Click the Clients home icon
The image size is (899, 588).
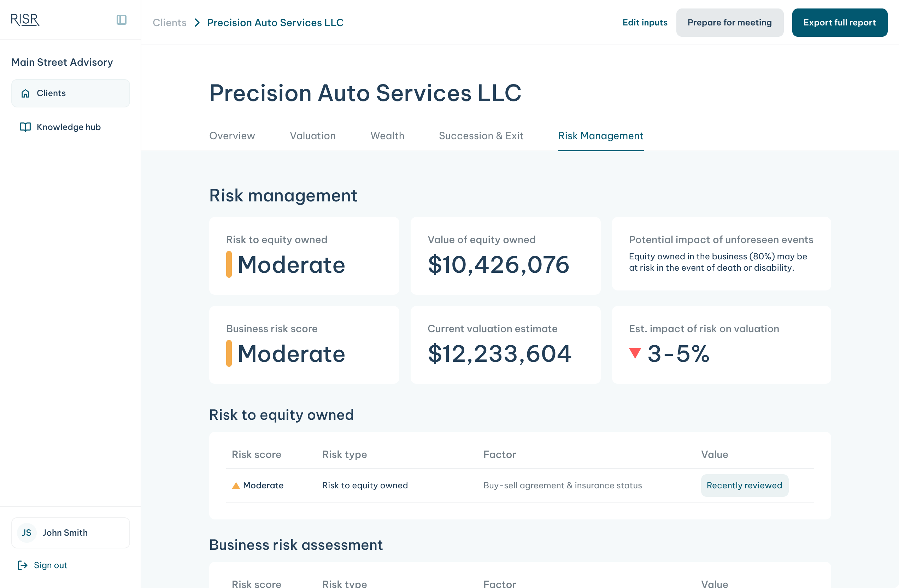tap(25, 93)
